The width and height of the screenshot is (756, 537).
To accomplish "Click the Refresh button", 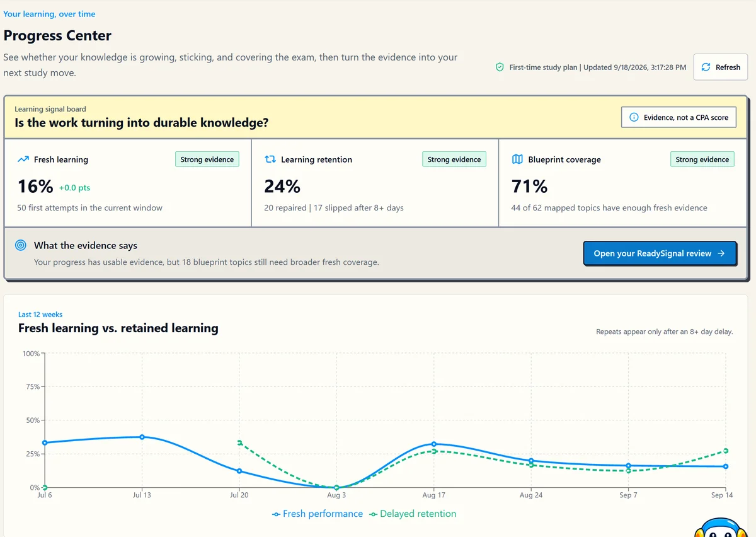I will (720, 67).
